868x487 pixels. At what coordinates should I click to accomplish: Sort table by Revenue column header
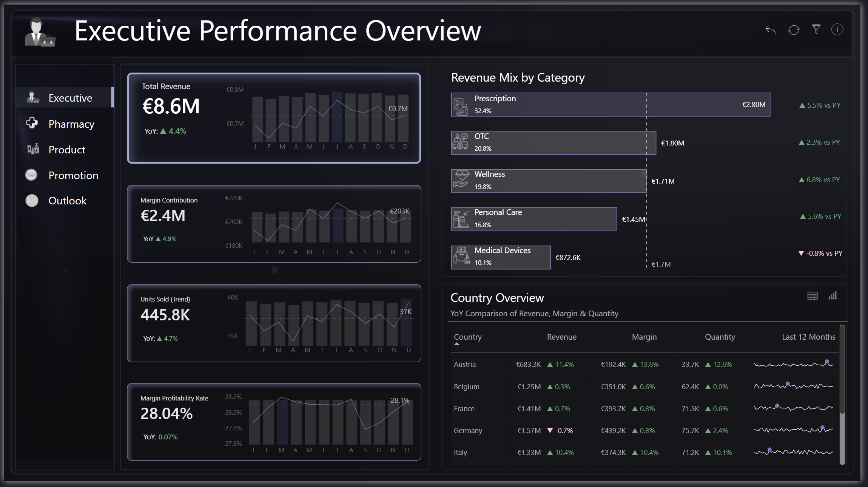tap(561, 337)
